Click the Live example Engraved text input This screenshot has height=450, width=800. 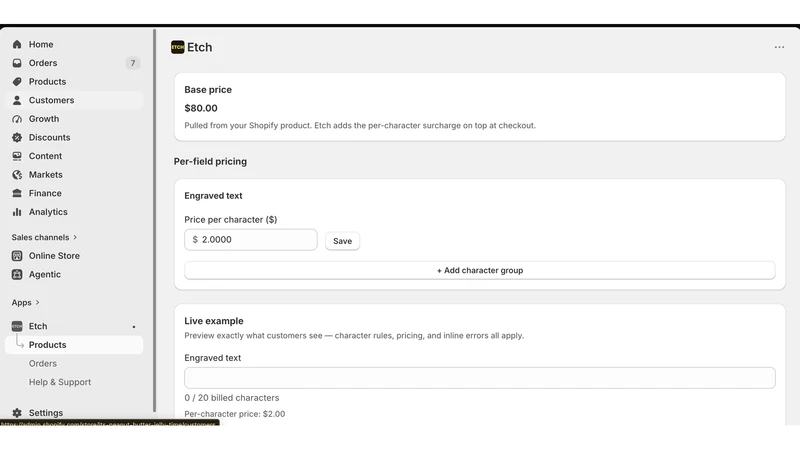[x=480, y=378]
